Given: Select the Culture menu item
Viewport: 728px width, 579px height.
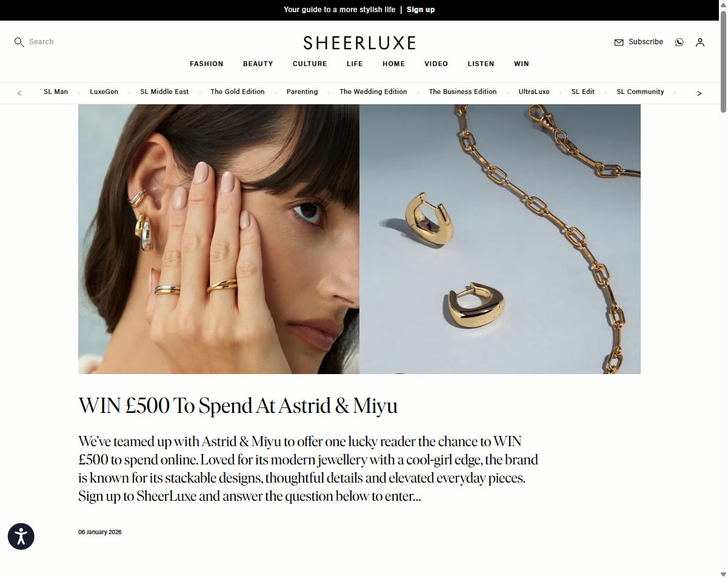Looking at the screenshot, I should tap(310, 64).
